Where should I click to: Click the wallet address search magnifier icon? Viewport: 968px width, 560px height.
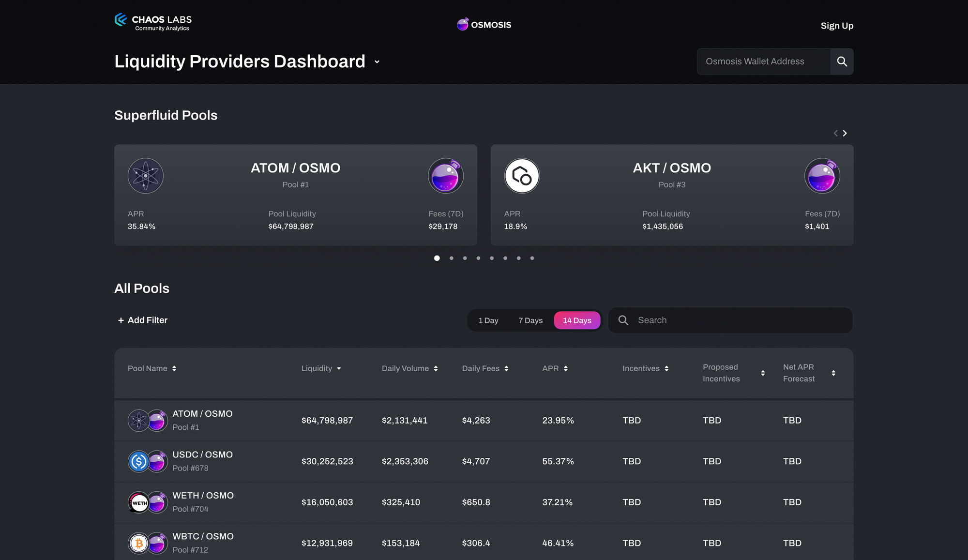pyautogui.click(x=842, y=61)
